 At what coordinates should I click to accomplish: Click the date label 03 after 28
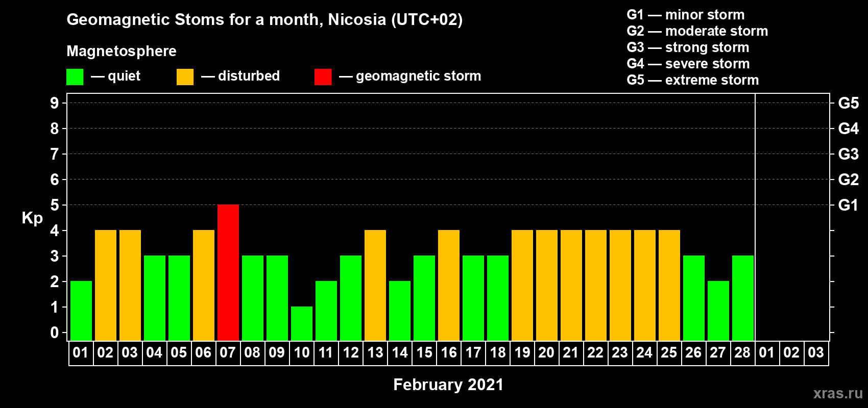pyautogui.click(x=816, y=353)
